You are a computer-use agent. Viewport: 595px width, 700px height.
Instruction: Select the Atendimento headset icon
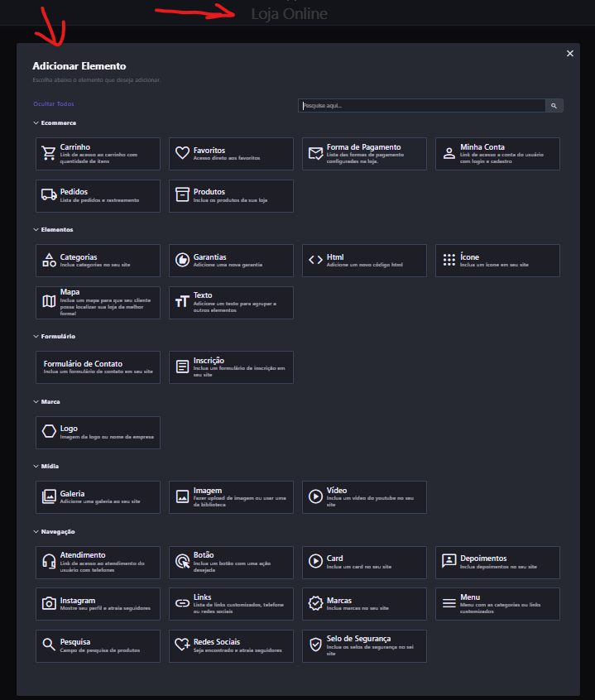[x=49, y=561]
